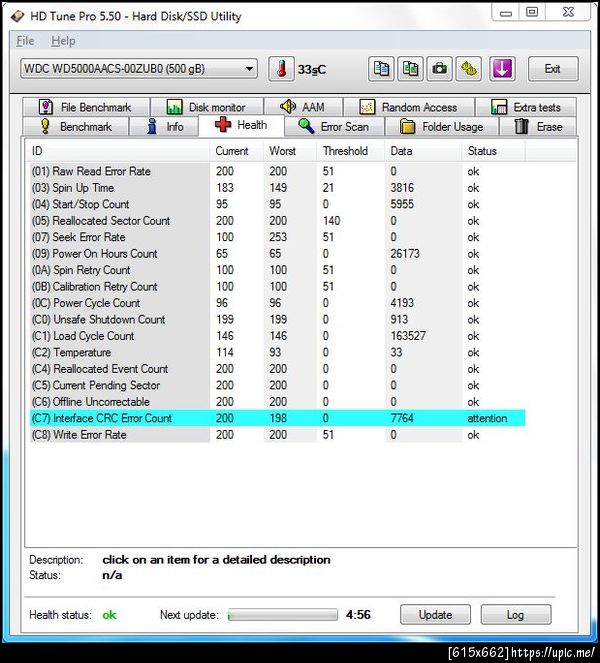Screen dimensions: 600x663
Task: Click the Data column header
Action: pyautogui.click(x=423, y=151)
